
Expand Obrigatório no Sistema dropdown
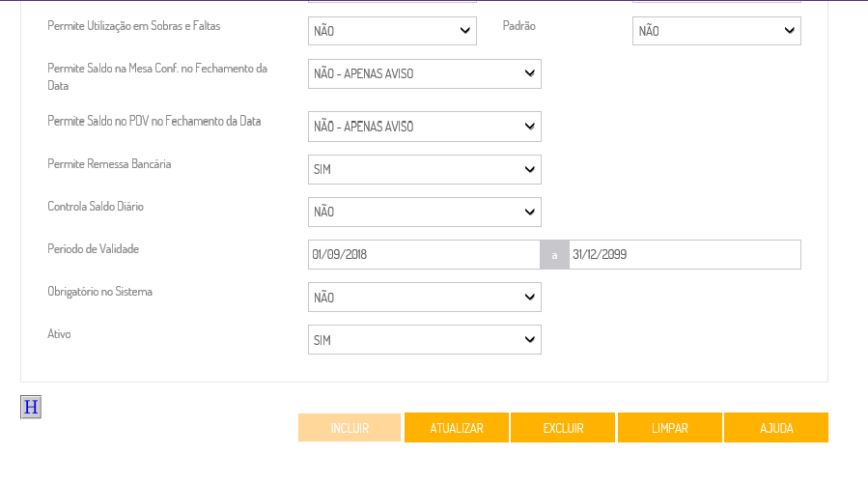coord(424,298)
